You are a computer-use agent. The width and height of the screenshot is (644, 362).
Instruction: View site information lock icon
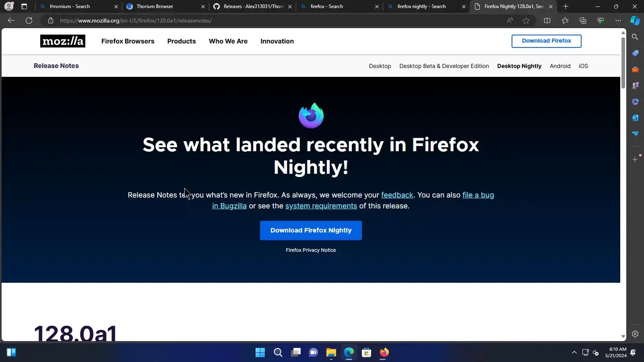tap(51, 21)
